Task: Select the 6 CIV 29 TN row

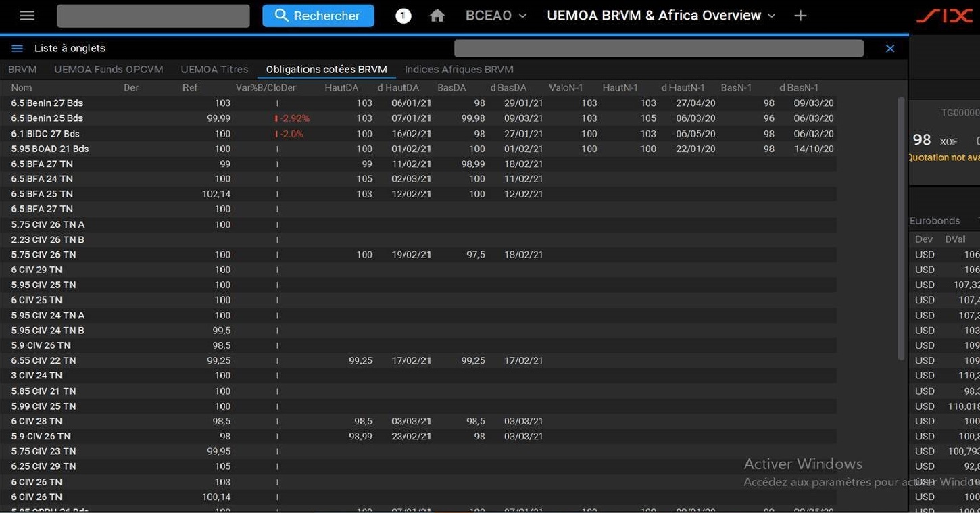Action: [x=418, y=270]
